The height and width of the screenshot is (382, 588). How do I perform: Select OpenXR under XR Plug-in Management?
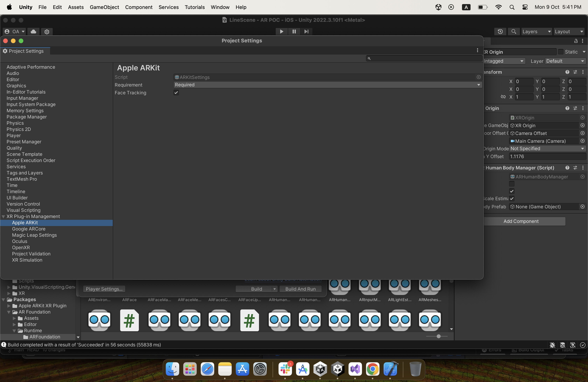(x=21, y=248)
